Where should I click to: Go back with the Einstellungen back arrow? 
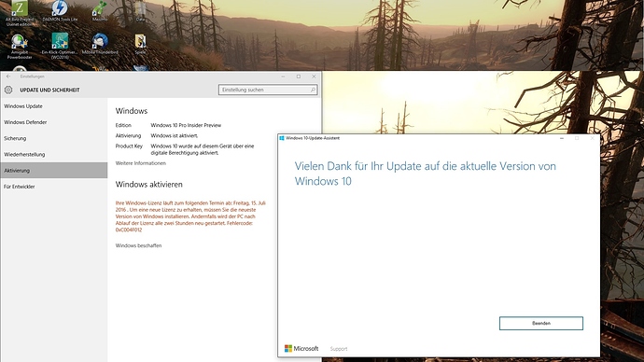[8, 77]
